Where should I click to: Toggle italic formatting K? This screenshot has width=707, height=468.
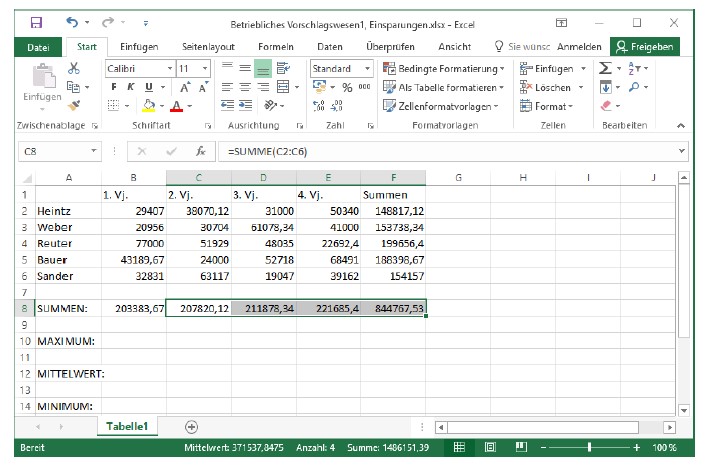pos(131,87)
